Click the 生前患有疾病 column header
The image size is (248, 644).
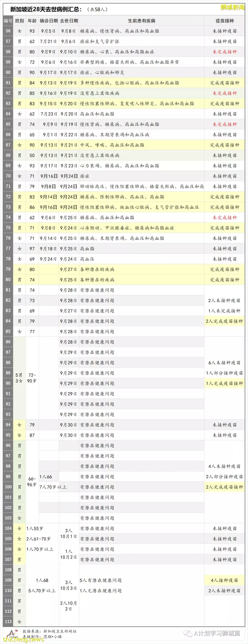click(x=141, y=21)
